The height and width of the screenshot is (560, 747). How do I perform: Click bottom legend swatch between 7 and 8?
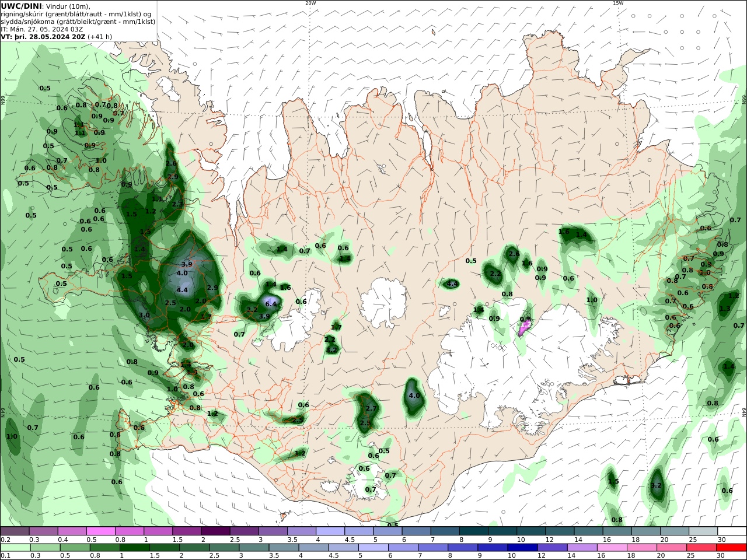coord(433,547)
